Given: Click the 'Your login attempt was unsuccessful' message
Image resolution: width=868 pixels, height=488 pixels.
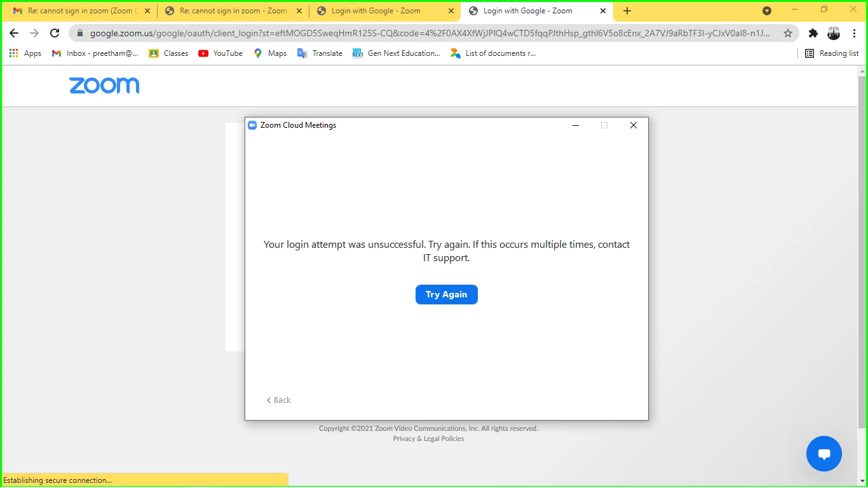Looking at the screenshot, I should [x=447, y=251].
